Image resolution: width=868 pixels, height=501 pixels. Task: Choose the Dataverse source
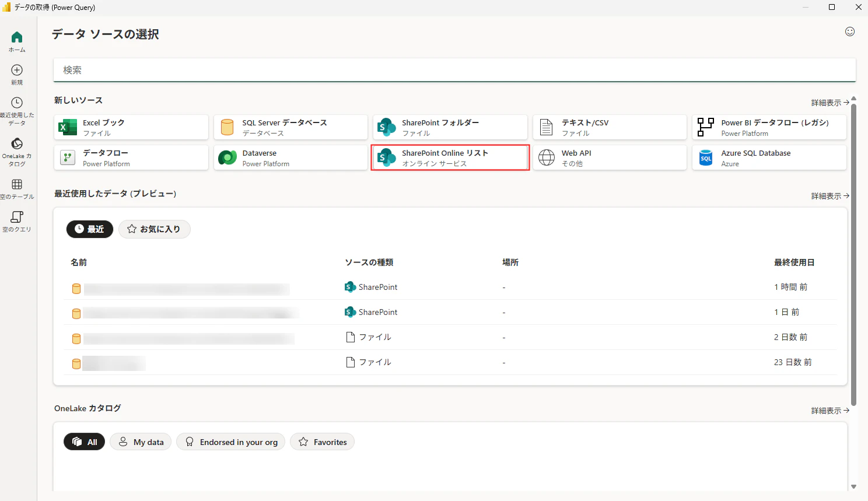(x=290, y=157)
